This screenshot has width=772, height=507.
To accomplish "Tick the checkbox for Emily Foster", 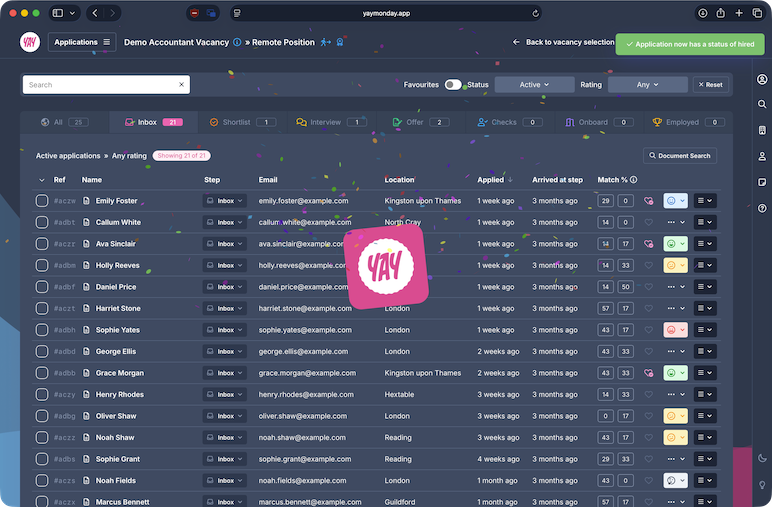I will tap(42, 201).
